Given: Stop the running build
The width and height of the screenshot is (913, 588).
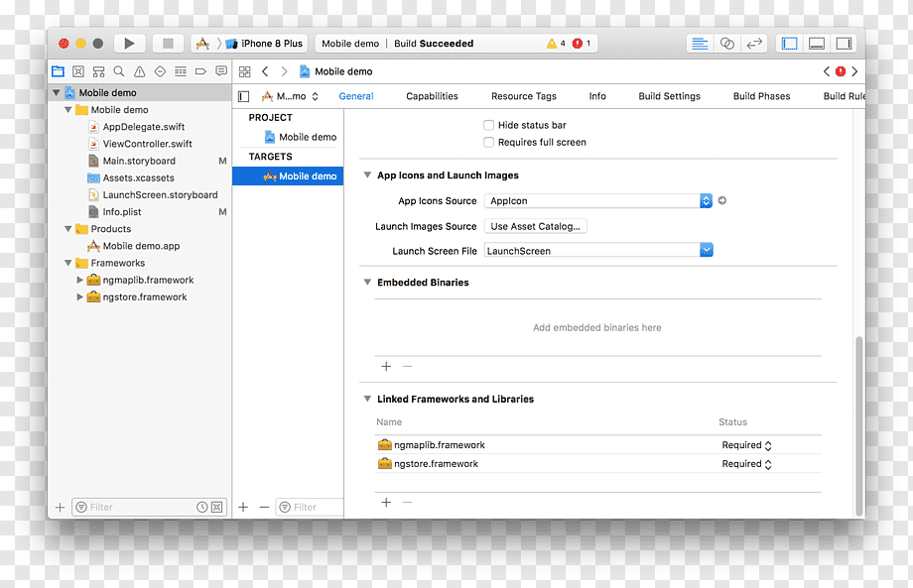Looking at the screenshot, I should 169,43.
